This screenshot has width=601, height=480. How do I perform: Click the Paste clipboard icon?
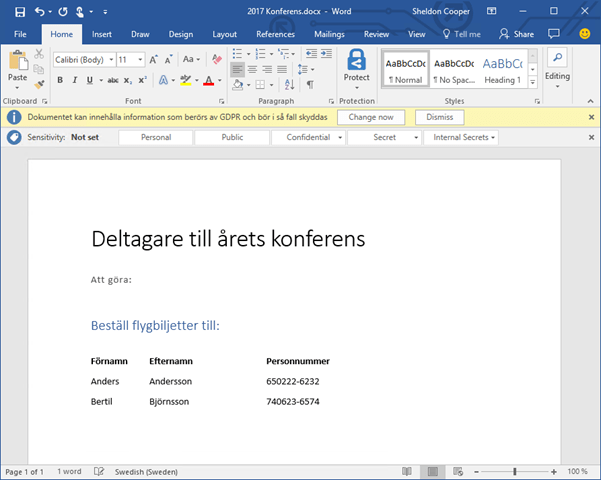tap(17, 62)
